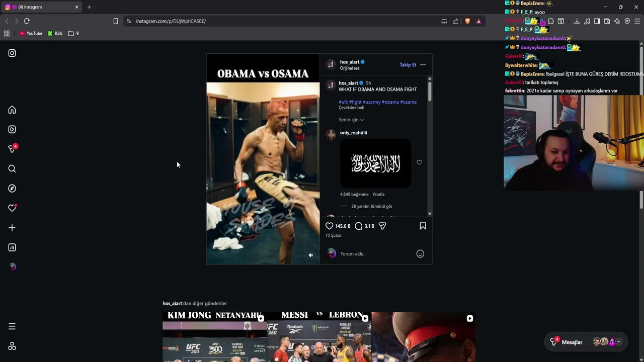The width and height of the screenshot is (644, 362).
Task: Toggle browser sidebar panel icon
Action: (597, 21)
